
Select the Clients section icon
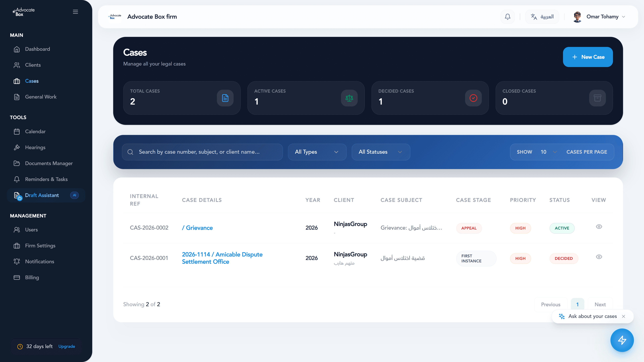pos(17,65)
